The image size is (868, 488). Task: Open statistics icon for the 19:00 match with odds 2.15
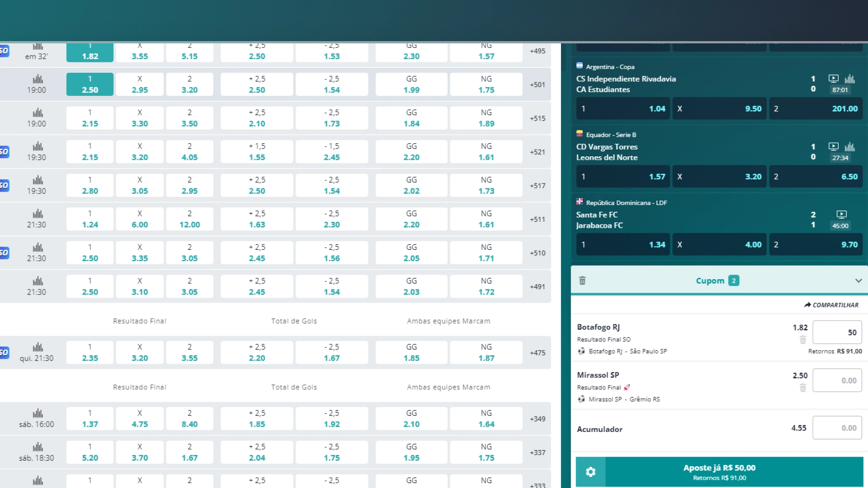click(38, 113)
